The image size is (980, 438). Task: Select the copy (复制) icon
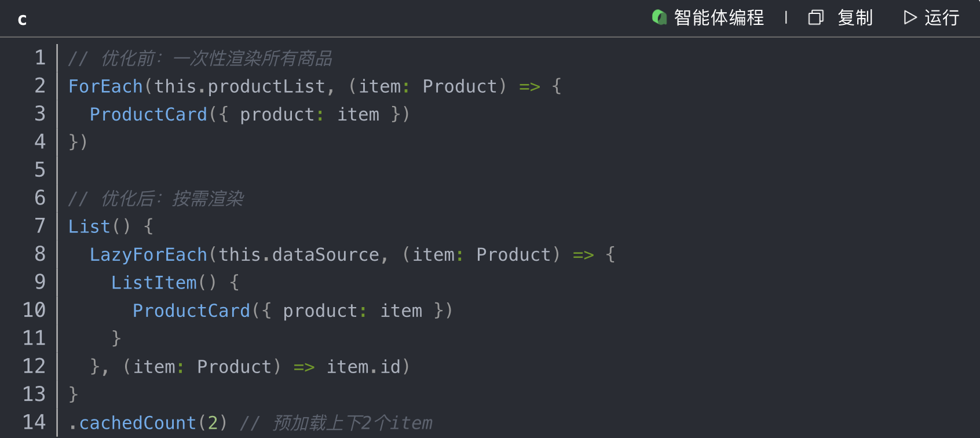(816, 18)
